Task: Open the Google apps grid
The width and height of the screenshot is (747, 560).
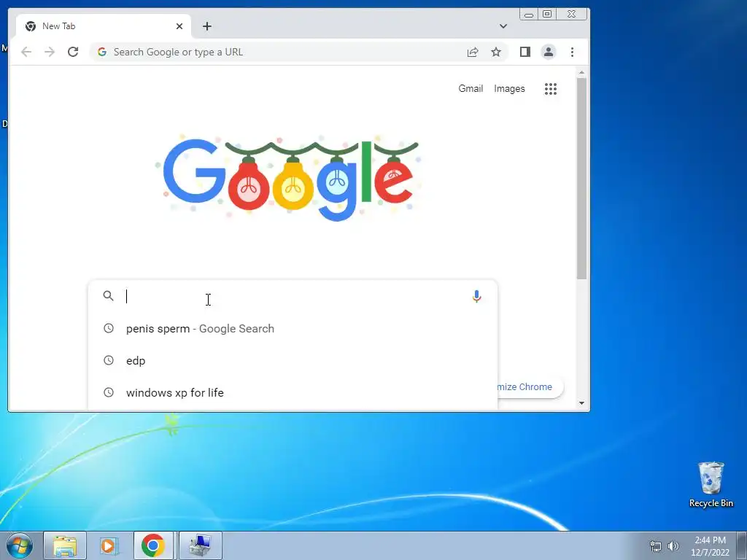Action: coord(551,88)
